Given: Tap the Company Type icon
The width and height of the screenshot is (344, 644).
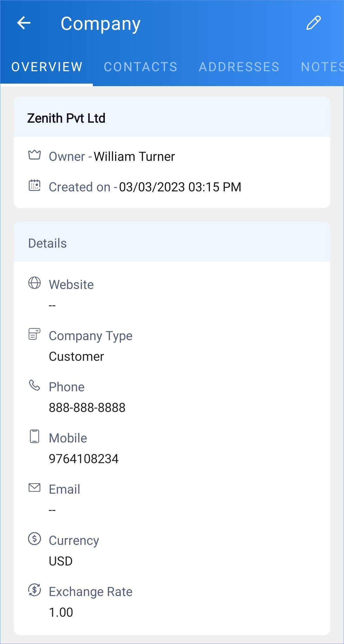Looking at the screenshot, I should pos(34,334).
